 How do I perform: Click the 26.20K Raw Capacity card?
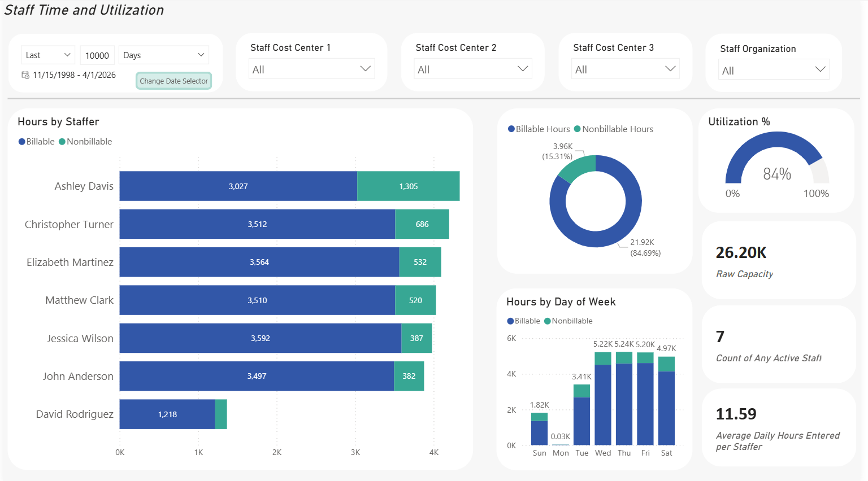(779, 260)
